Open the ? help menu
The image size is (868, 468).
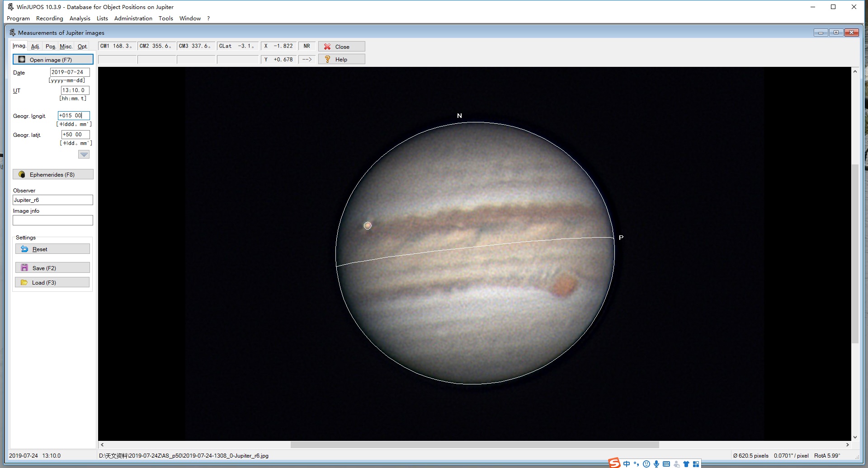click(x=208, y=19)
